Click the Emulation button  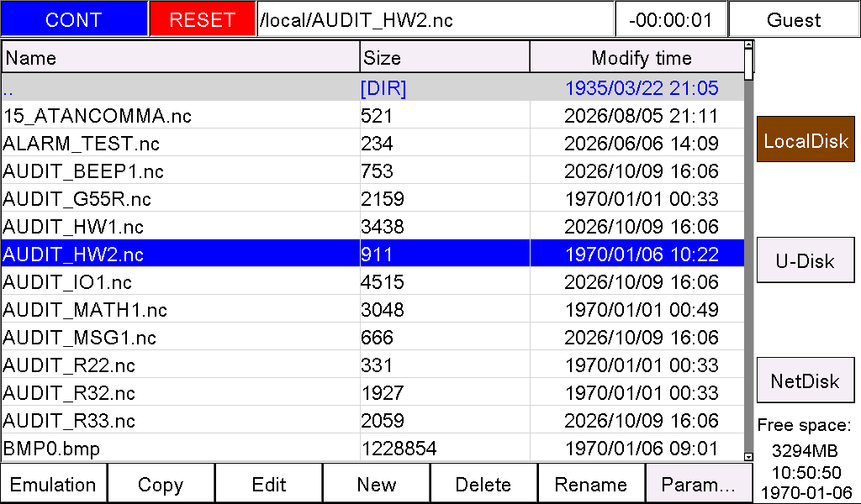click(x=53, y=484)
